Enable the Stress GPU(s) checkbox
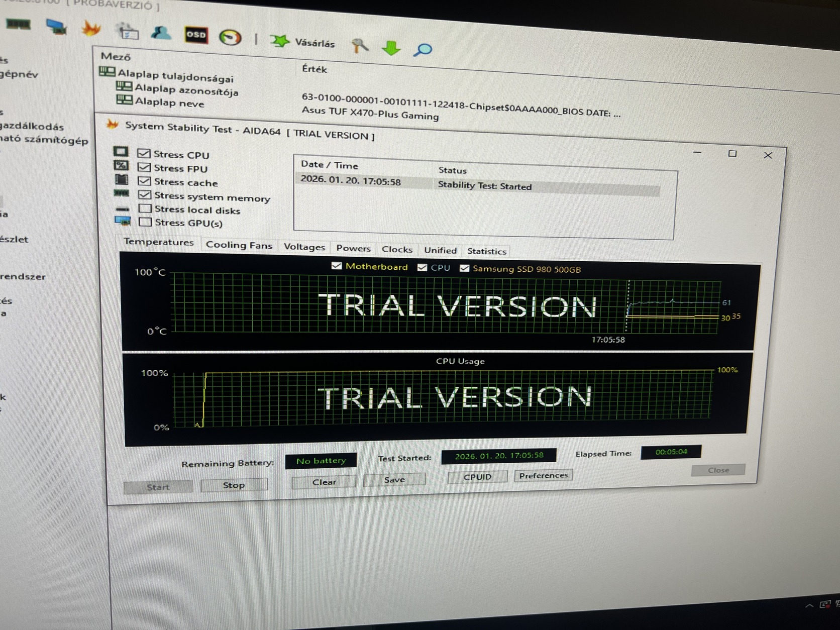This screenshot has width=840, height=630. click(145, 222)
